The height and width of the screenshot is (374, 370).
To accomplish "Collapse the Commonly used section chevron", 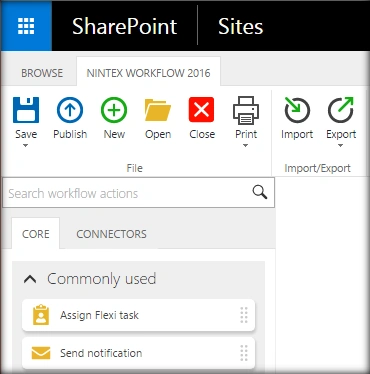I will (x=30, y=279).
